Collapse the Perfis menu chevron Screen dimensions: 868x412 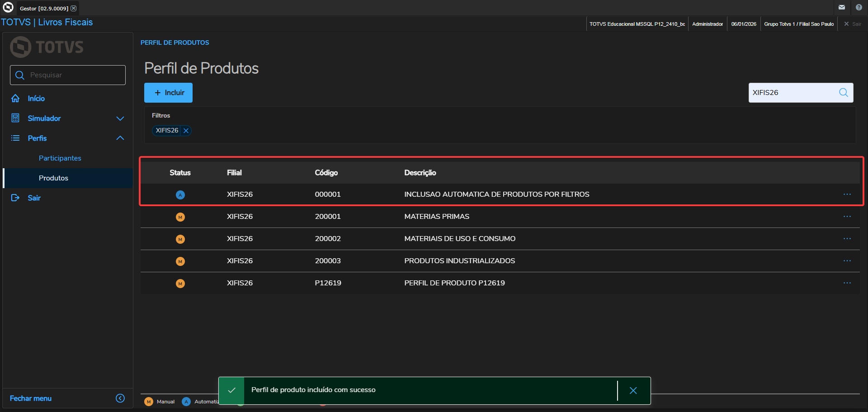[120, 138]
